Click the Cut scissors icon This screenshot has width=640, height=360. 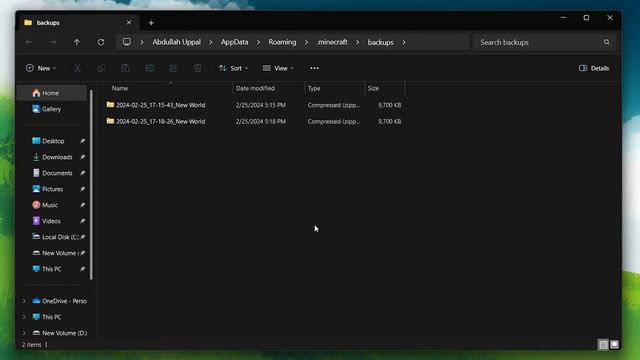pos(77,68)
